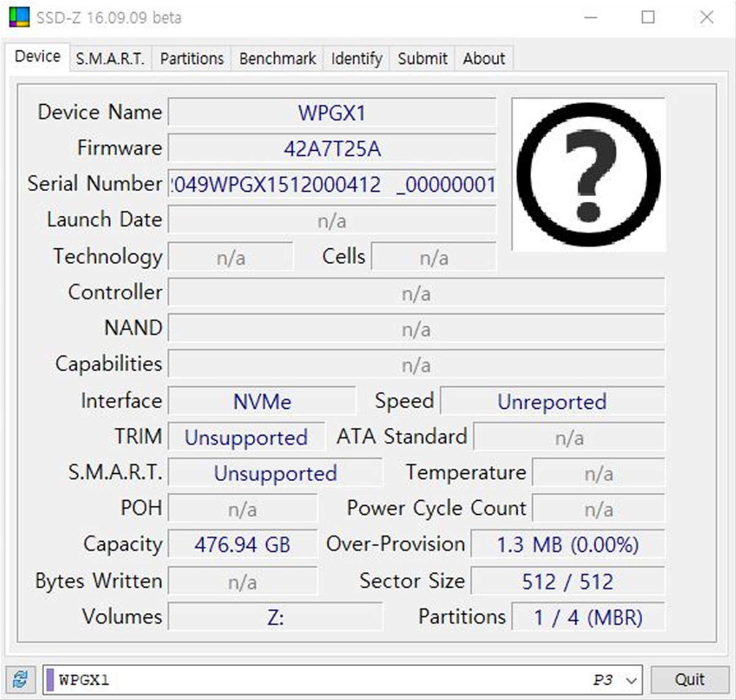The image size is (736, 700).
Task: Click the Capacity value 476.94 GB
Action: pyautogui.click(x=242, y=545)
